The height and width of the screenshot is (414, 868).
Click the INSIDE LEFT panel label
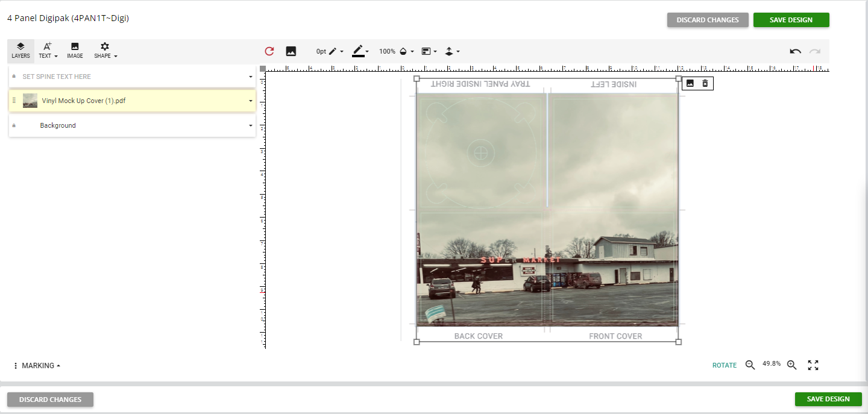pyautogui.click(x=614, y=84)
